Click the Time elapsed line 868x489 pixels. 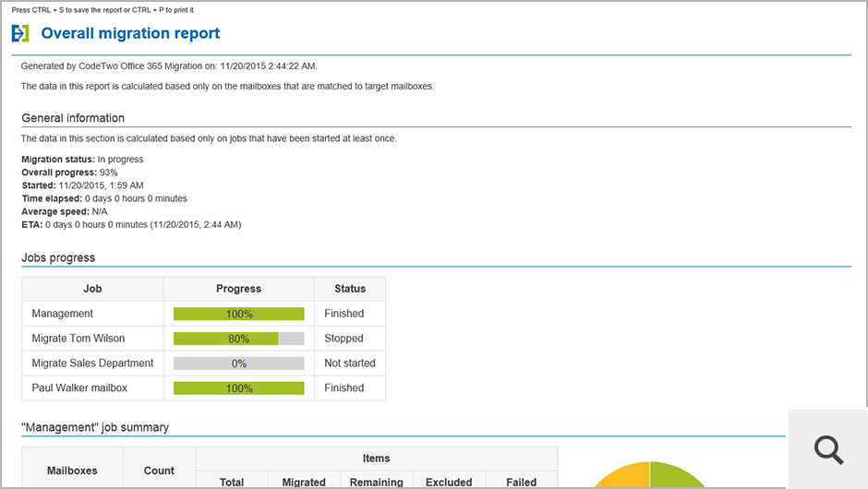(x=104, y=198)
